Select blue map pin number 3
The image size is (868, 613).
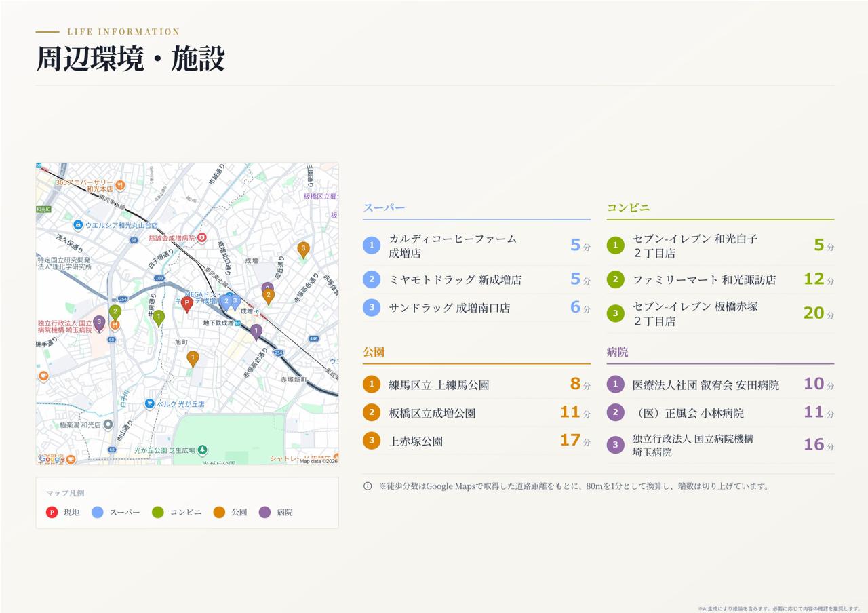(x=235, y=301)
